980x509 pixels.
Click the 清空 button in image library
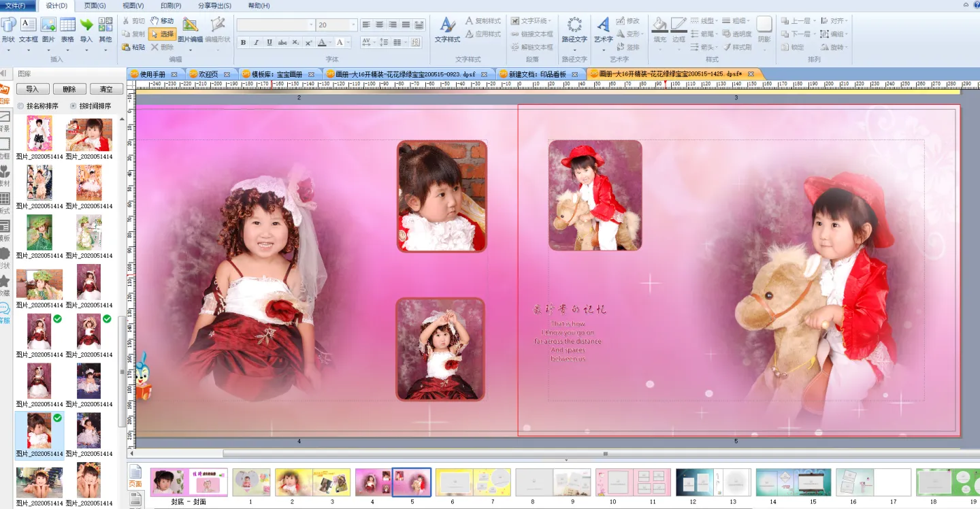coord(106,89)
